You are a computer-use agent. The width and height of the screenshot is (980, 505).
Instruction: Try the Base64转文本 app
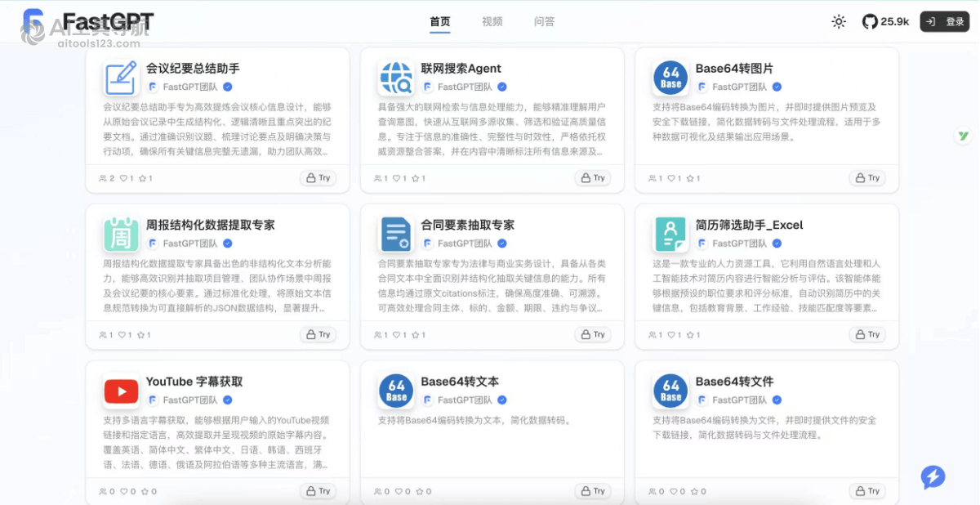click(593, 491)
